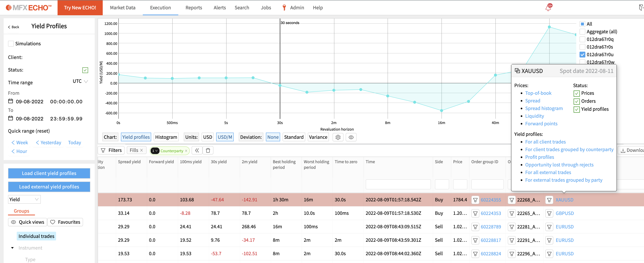Click the collapse double-chevron icon
The image size is (644, 263).
(197, 150)
